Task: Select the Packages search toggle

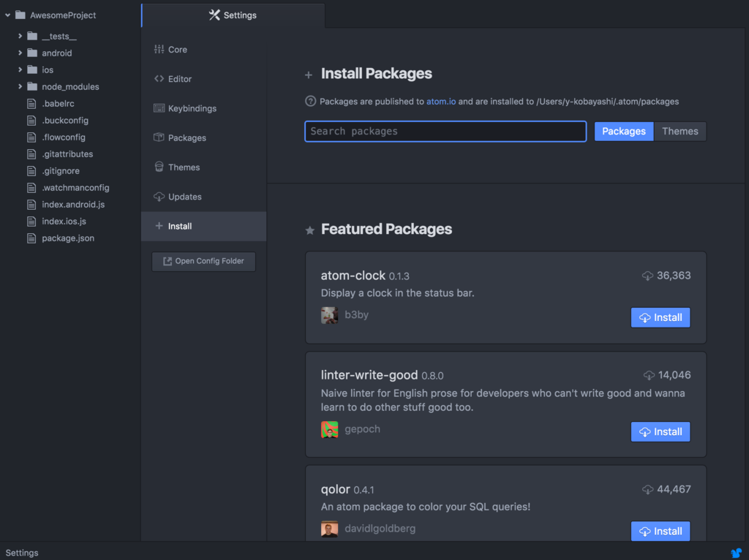Action: [x=623, y=132]
